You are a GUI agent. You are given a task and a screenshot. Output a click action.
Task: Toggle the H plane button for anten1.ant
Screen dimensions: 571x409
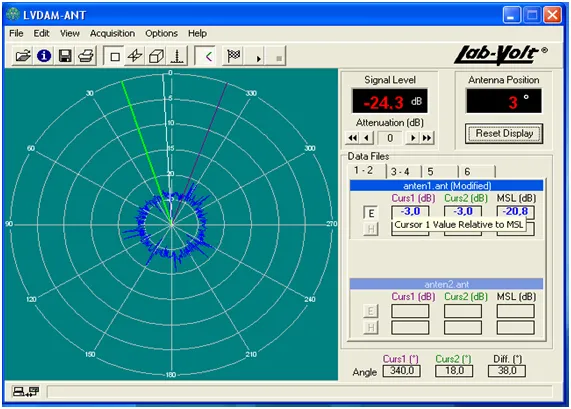pos(371,229)
